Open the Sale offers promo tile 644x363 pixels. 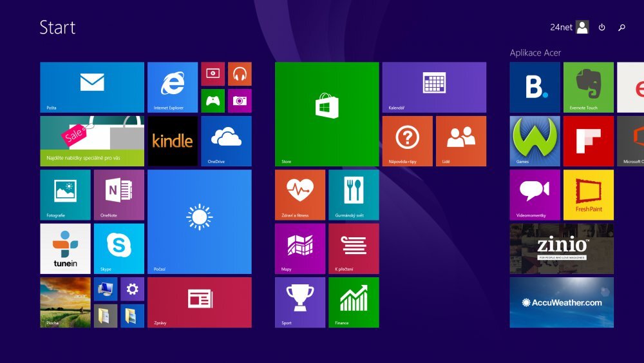(92, 141)
